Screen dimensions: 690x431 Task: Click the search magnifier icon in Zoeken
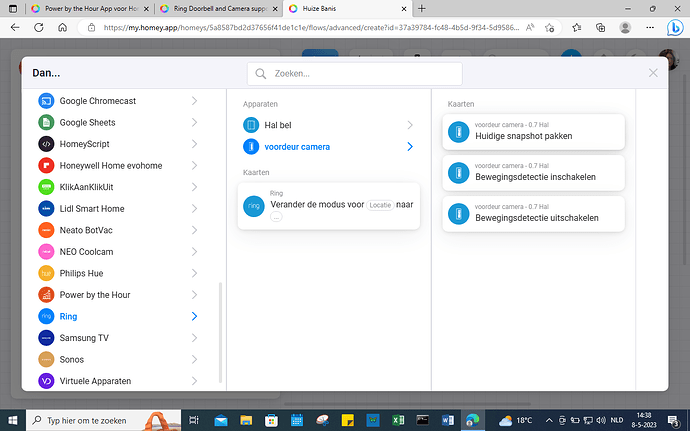261,74
